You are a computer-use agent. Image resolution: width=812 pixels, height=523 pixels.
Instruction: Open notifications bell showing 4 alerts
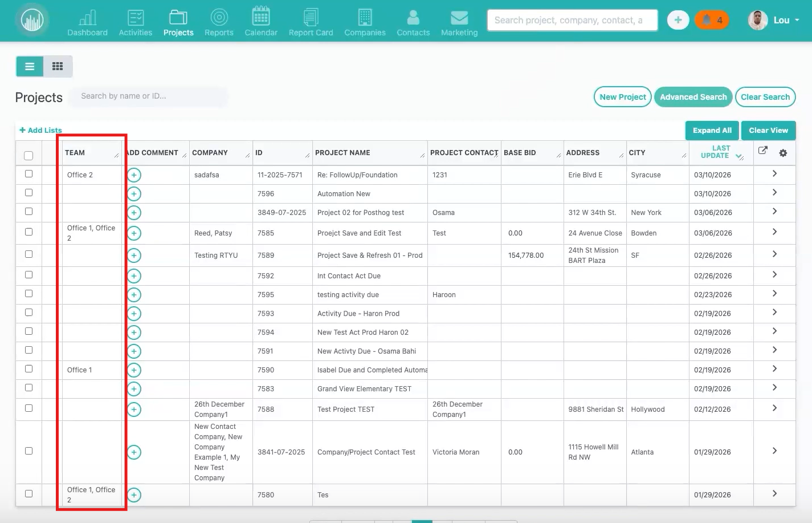click(x=712, y=20)
